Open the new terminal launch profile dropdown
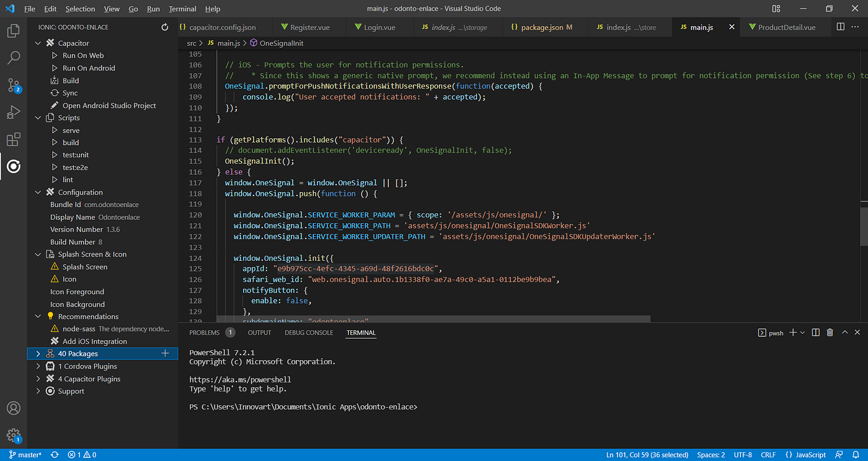This screenshot has height=461, width=868. click(x=802, y=333)
